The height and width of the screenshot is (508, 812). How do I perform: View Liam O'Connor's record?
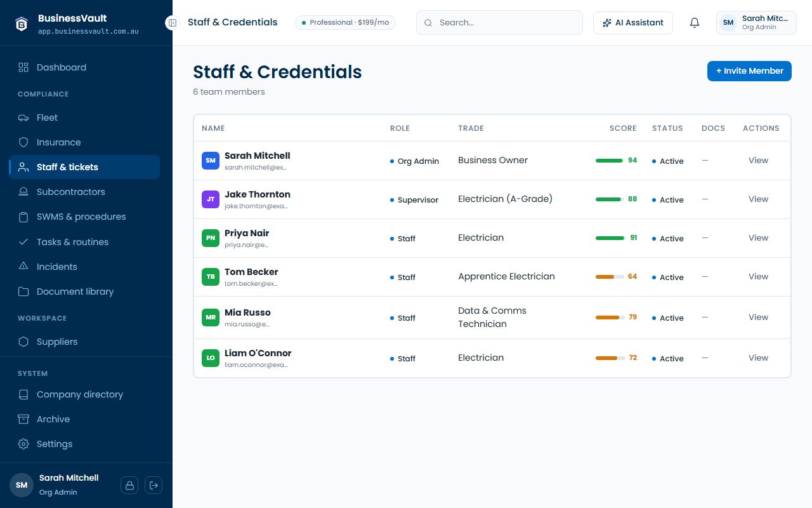tap(758, 358)
